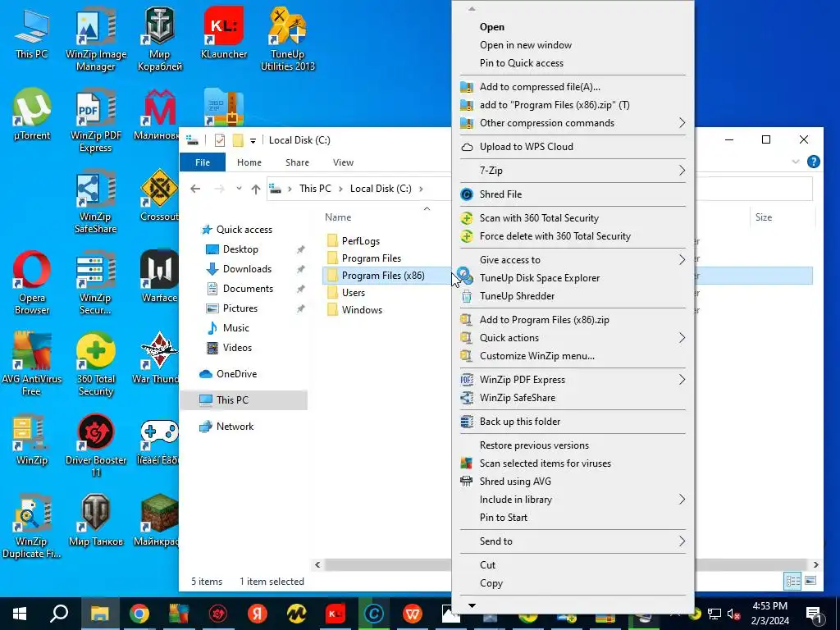Launch KLauncher from the desktop
The width and height of the screenshot is (840, 630).
point(224,33)
